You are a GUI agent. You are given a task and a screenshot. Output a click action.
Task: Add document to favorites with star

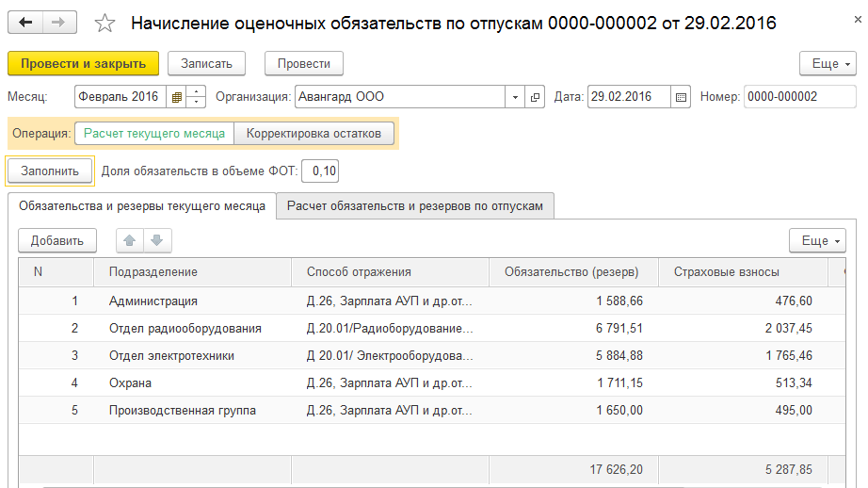105,24
